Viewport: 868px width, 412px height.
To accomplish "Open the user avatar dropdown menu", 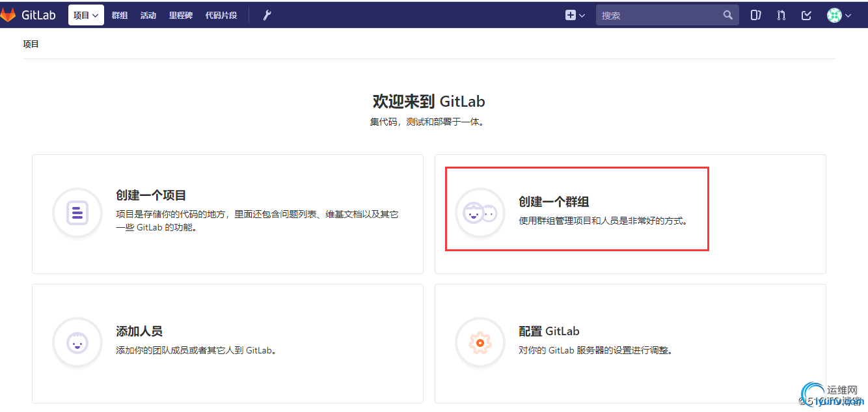I will (x=839, y=15).
